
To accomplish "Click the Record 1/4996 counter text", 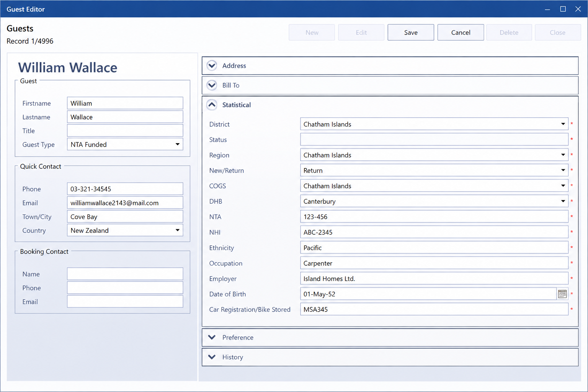I will click(x=30, y=41).
